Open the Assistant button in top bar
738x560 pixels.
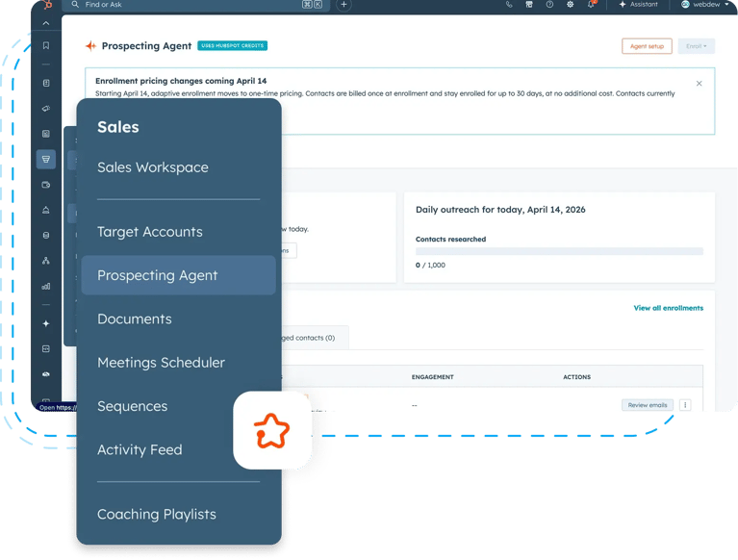click(639, 4)
